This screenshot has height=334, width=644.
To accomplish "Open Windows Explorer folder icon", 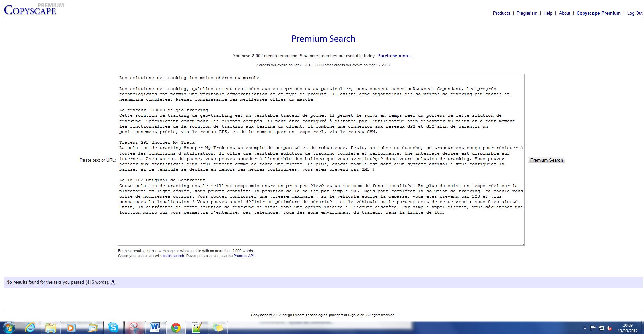I will point(51,327).
